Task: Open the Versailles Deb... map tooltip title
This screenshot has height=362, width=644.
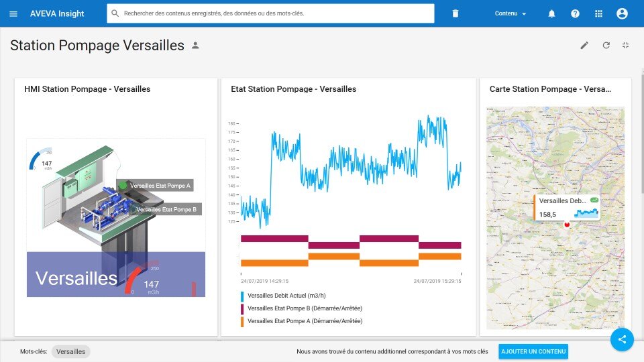Action: point(562,200)
